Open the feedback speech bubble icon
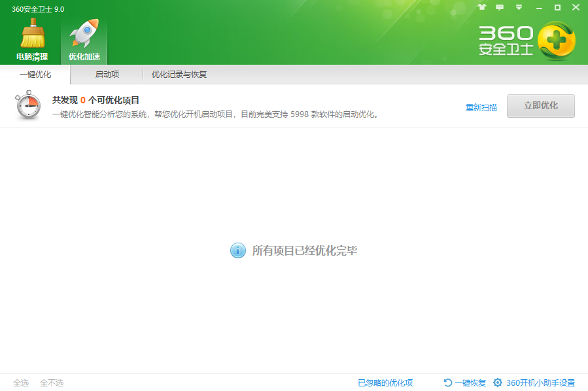588x391 pixels. [500, 8]
